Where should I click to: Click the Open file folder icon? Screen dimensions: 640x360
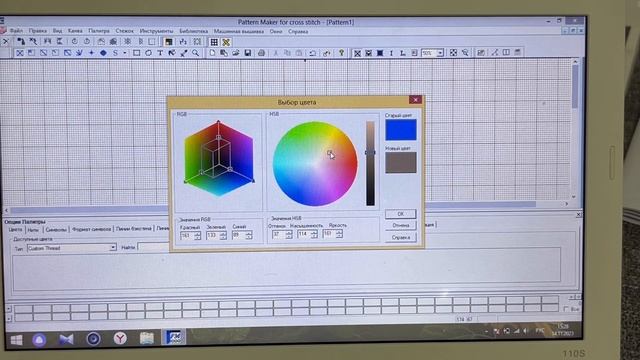236,53
